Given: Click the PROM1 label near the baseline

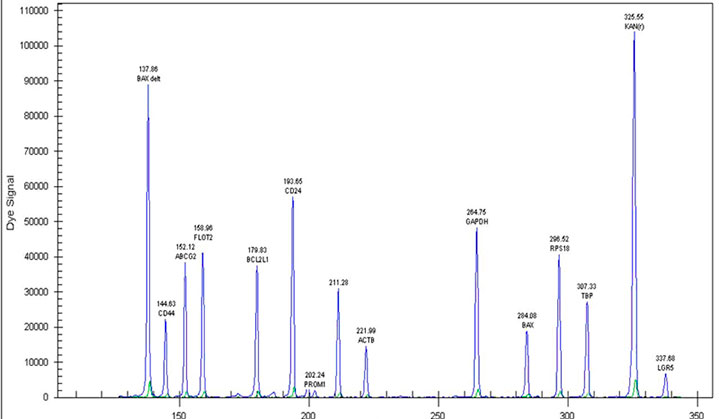Looking at the screenshot, I should [314, 382].
